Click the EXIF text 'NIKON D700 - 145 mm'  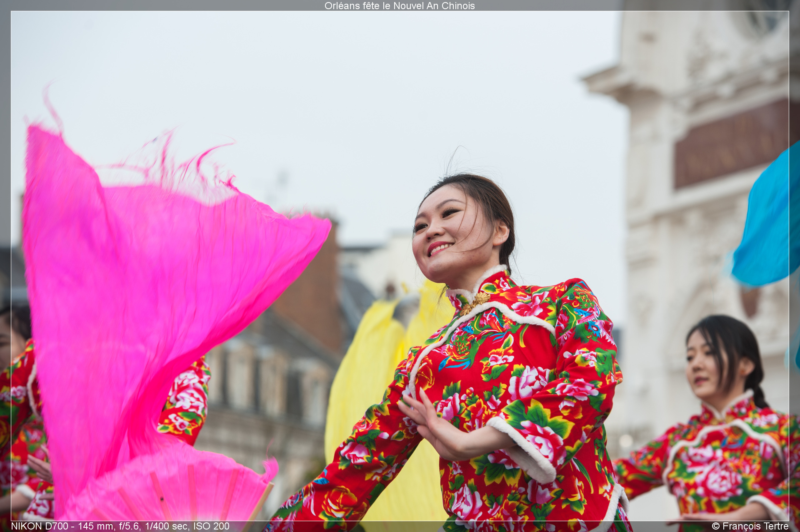[x=63, y=526]
